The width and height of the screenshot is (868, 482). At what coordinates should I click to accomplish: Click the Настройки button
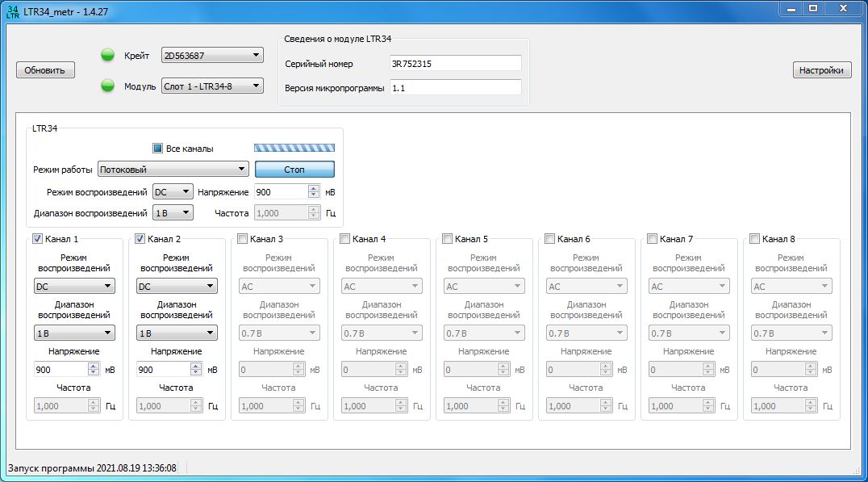tap(822, 70)
